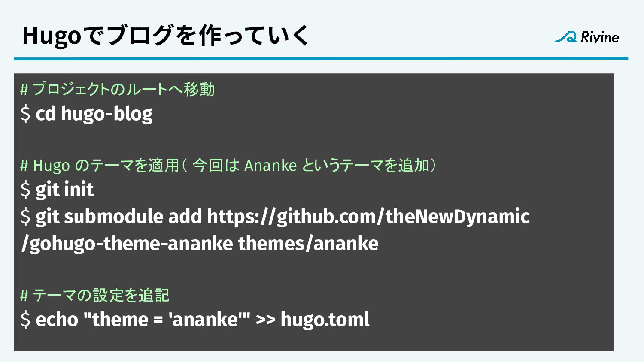
Task: Click the Rivine wave logo icon
Action: [x=565, y=37]
